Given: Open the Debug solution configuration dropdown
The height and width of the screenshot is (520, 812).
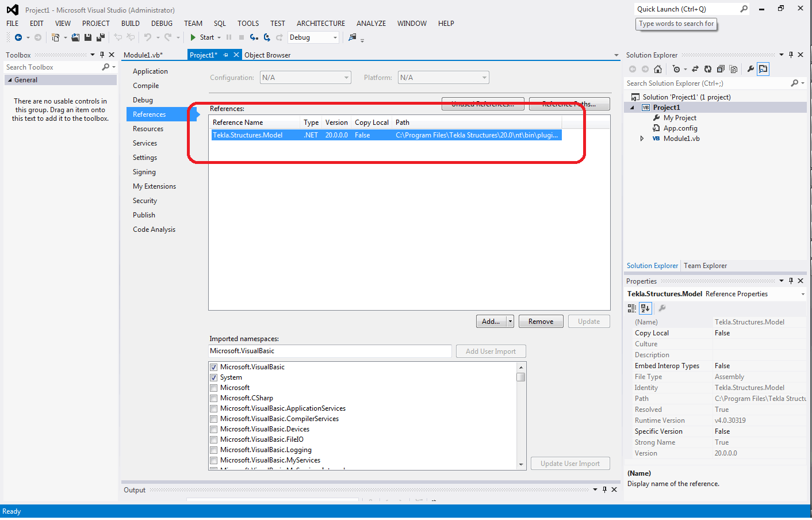Looking at the screenshot, I should [335, 37].
